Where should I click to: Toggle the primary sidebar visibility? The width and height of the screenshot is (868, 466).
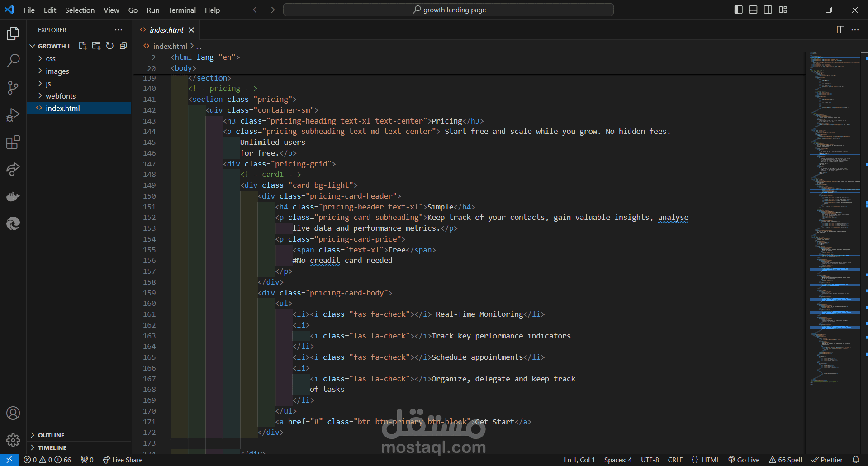tap(739, 10)
